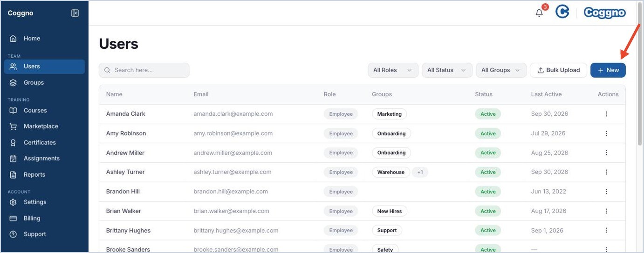Viewport: 644px width, 253px height.
Task: Open actions menu for Brittany Hughes
Action: (x=606, y=230)
